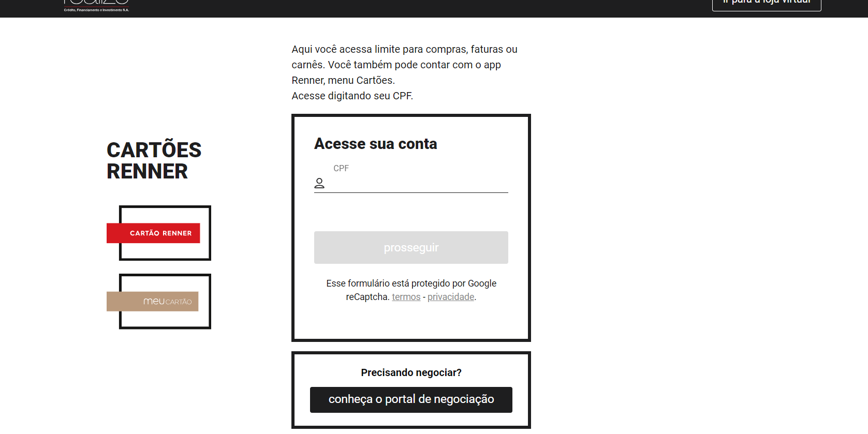The height and width of the screenshot is (434, 868).
Task: Click the Crédito, Financiamento tagline under logo
Action: pos(96,10)
